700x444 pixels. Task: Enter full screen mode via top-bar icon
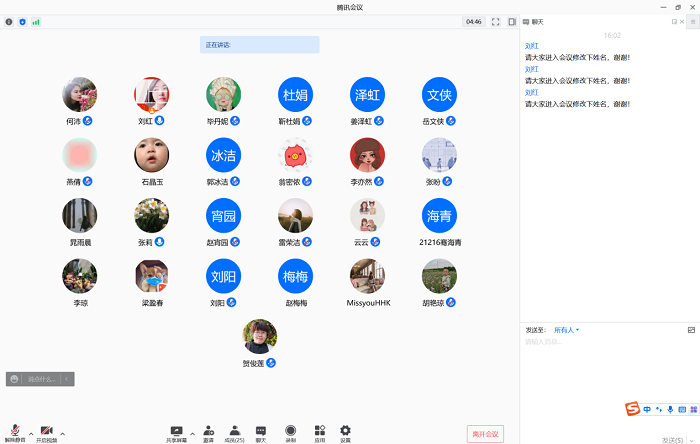tap(495, 21)
